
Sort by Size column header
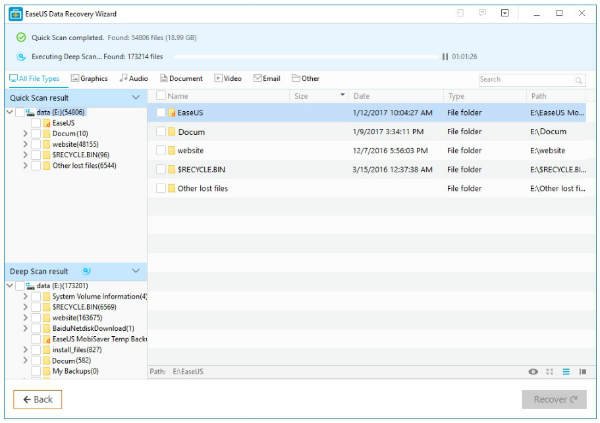[x=301, y=96]
